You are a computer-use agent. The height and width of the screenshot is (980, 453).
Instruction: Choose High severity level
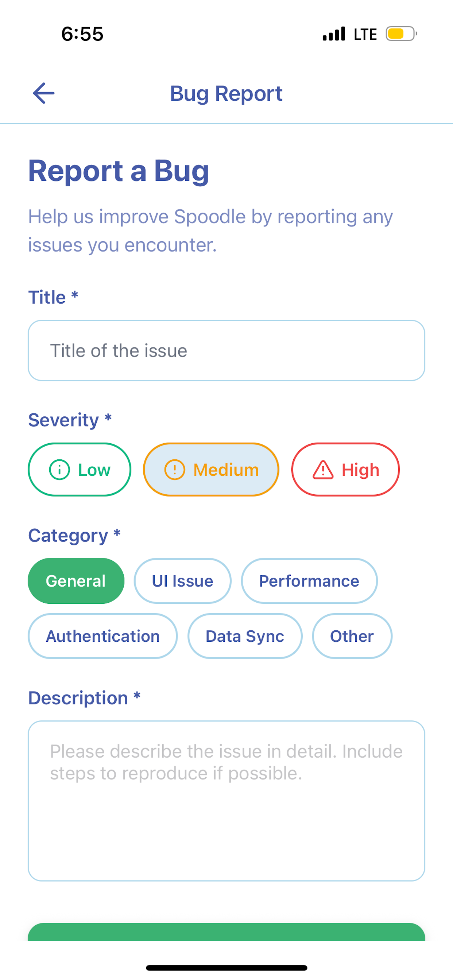tap(346, 470)
